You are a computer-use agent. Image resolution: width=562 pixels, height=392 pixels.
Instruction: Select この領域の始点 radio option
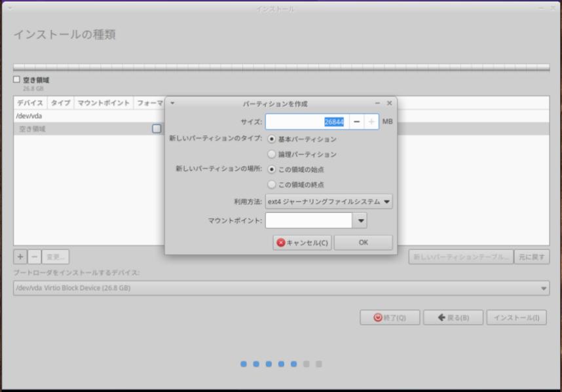coord(272,169)
